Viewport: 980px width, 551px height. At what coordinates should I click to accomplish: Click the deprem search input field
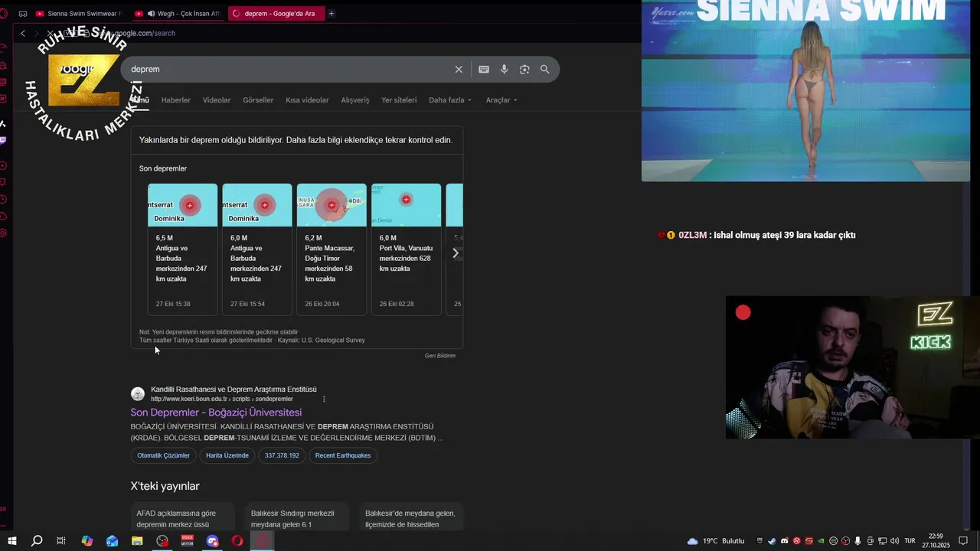(x=287, y=70)
